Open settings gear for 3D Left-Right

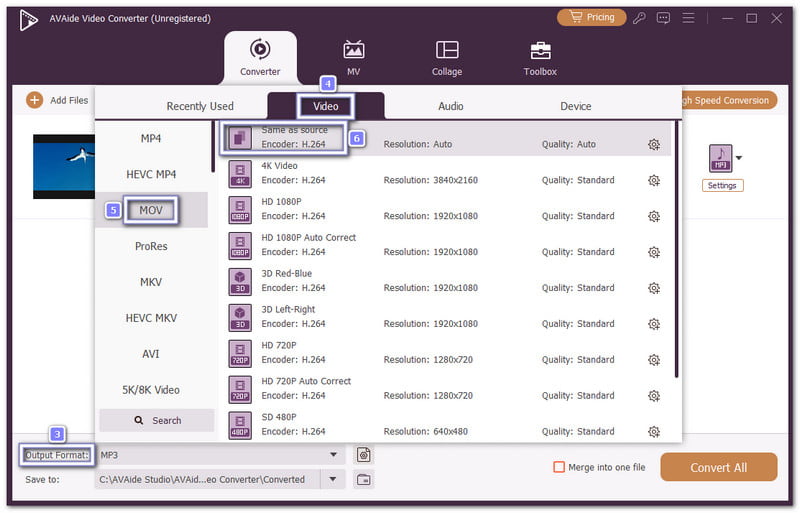pyautogui.click(x=654, y=324)
